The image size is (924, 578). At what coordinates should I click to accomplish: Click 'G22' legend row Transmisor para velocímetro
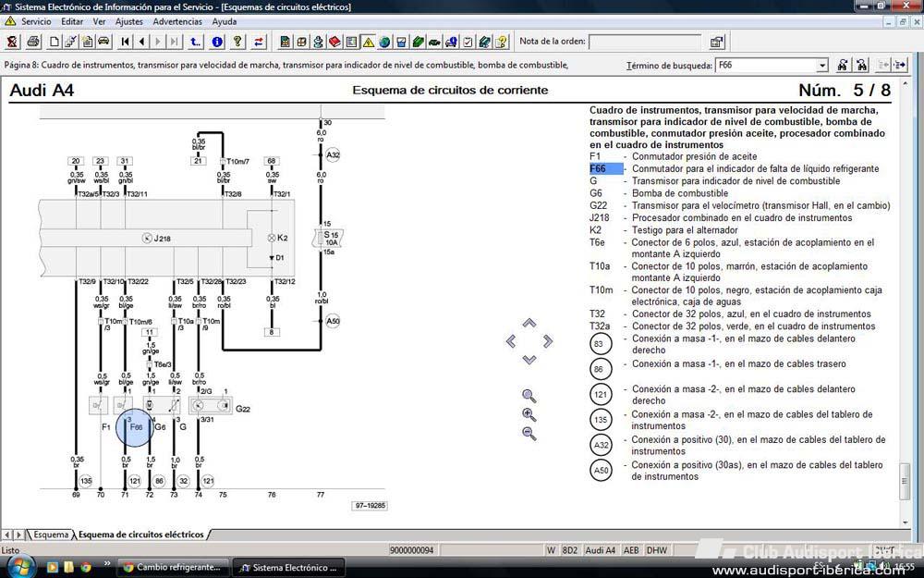pos(739,206)
